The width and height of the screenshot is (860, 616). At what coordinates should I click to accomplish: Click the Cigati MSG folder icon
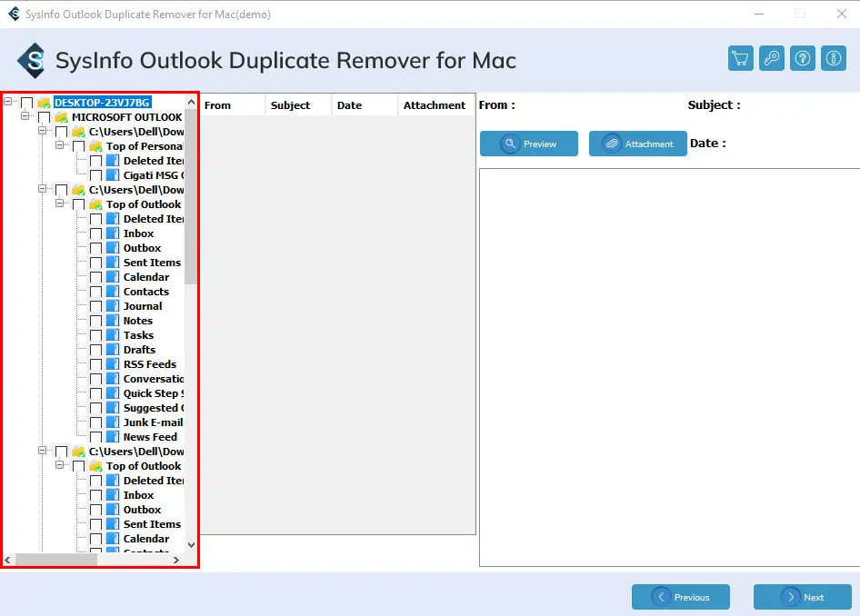[x=113, y=175]
